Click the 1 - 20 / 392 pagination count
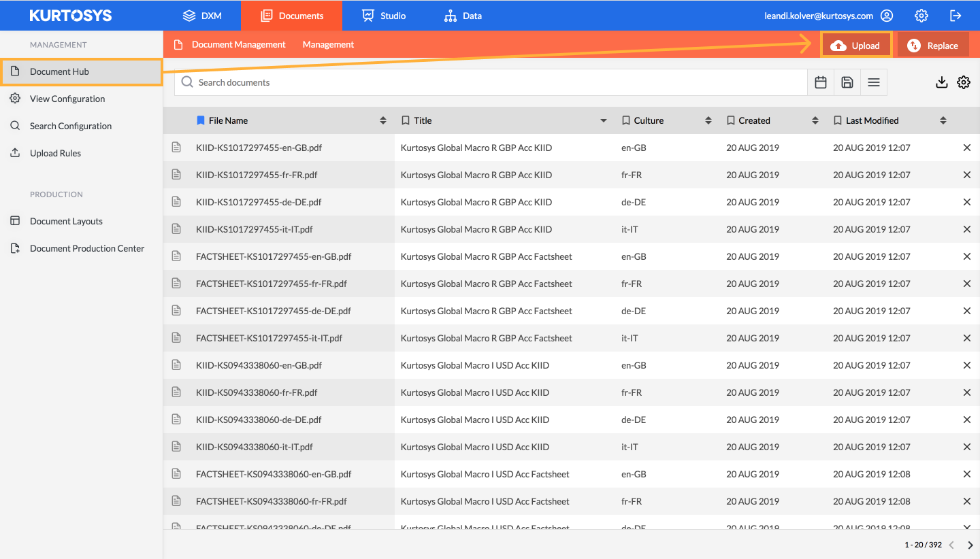 coord(922,545)
